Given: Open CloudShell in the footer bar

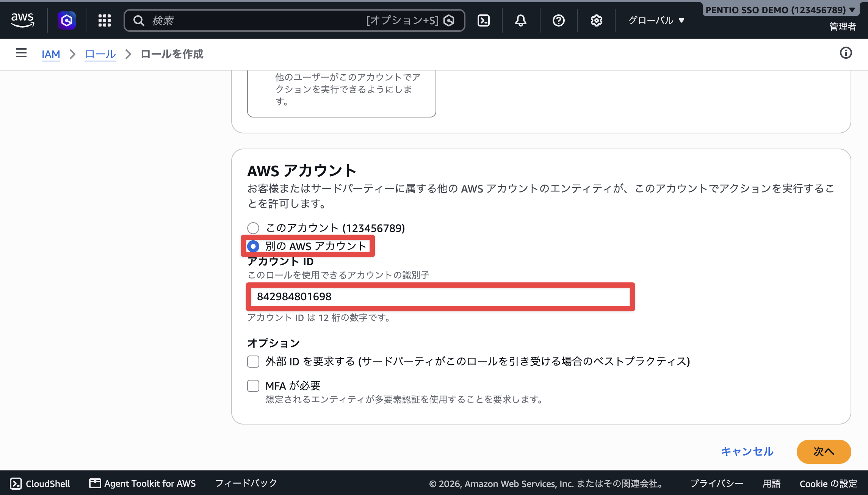Looking at the screenshot, I should point(40,484).
